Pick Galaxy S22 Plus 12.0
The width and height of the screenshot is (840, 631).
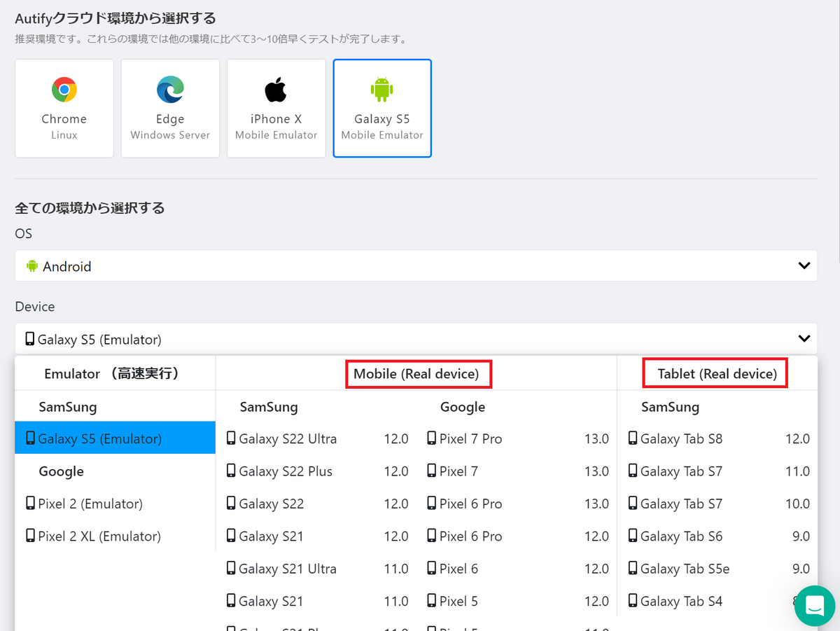pos(317,471)
